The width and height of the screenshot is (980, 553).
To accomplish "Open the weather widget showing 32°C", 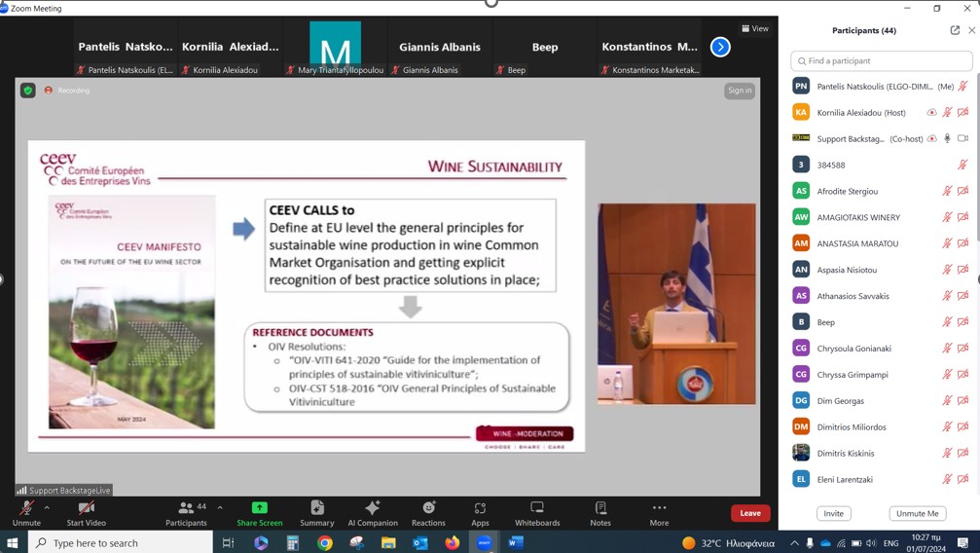I will [x=728, y=542].
